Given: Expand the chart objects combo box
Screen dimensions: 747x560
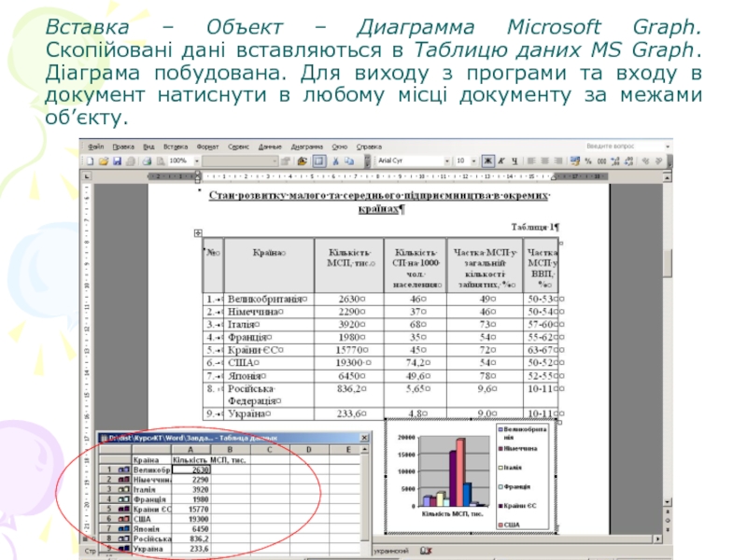Looking at the screenshot, I should tap(275, 161).
